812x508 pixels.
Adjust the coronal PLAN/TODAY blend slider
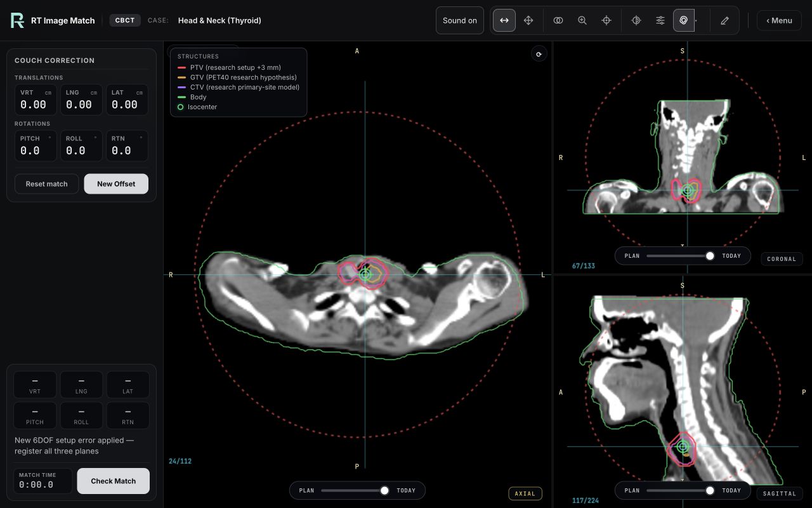click(x=683, y=256)
